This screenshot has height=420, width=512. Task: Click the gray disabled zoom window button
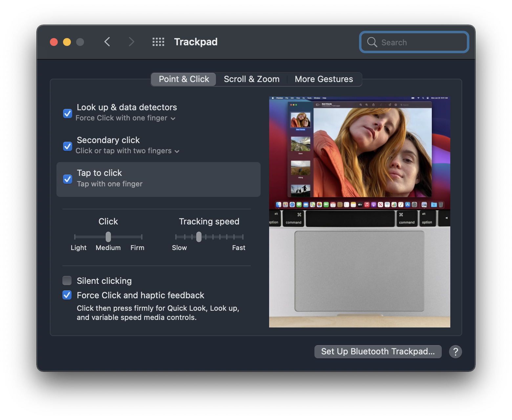(80, 42)
